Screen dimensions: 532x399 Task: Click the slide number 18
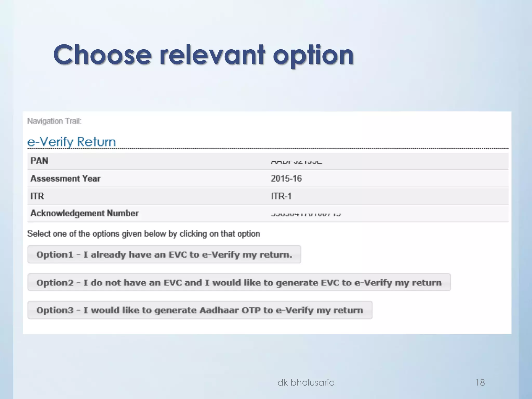[480, 382]
